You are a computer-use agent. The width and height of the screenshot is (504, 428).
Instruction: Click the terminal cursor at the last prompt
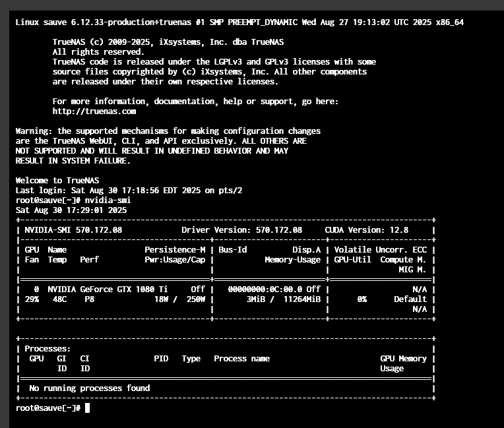click(87, 408)
